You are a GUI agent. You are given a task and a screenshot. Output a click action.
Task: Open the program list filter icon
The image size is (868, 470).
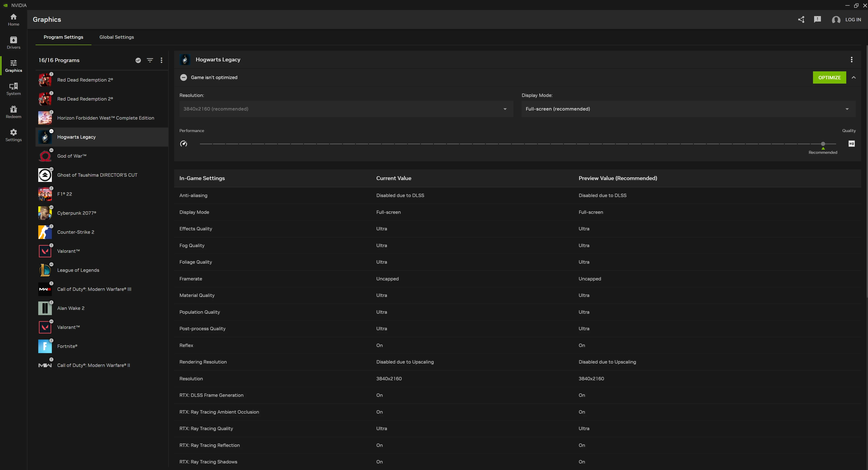150,60
